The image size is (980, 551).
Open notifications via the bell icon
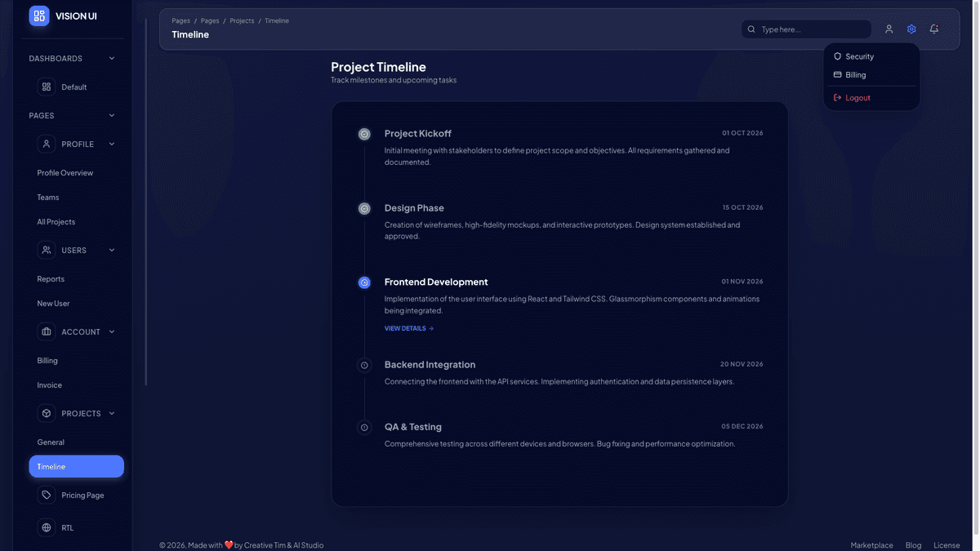point(933,29)
